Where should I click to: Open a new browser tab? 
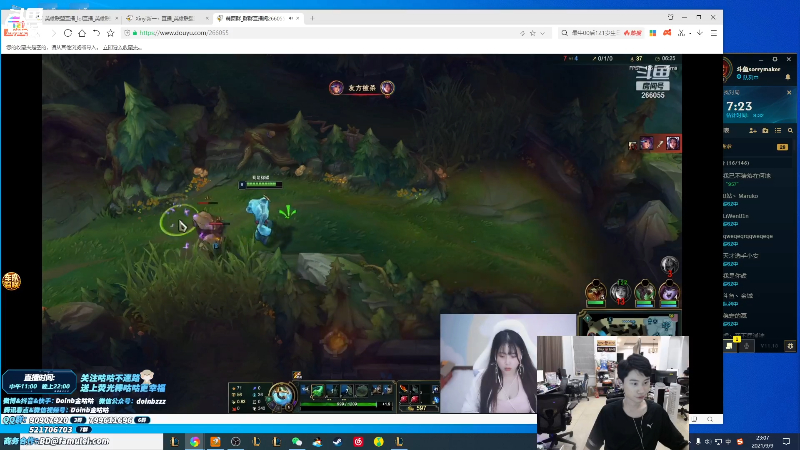pyautogui.click(x=312, y=18)
